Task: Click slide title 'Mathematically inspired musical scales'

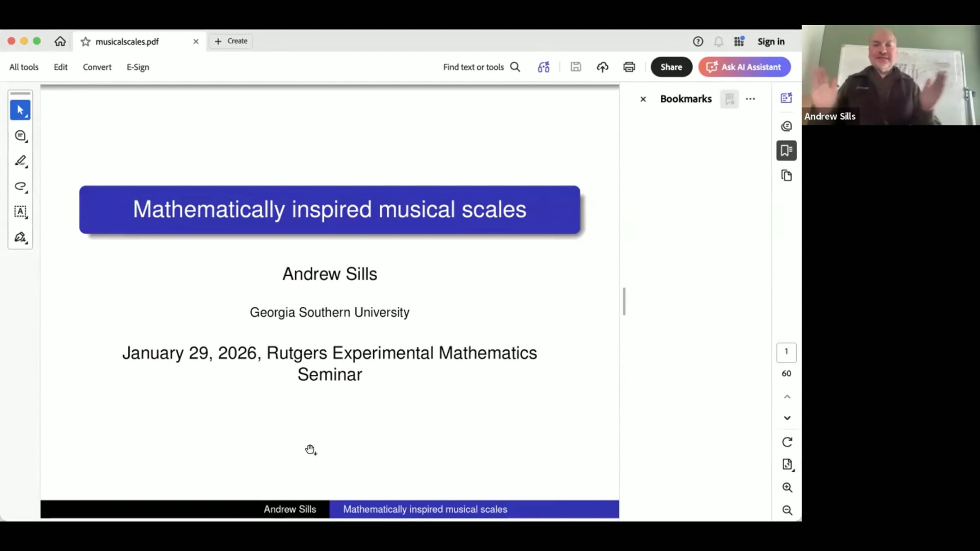Action: click(x=330, y=210)
